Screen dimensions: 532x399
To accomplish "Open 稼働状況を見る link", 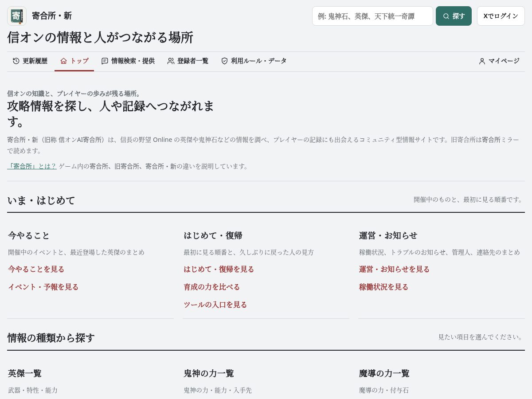I will (383, 287).
